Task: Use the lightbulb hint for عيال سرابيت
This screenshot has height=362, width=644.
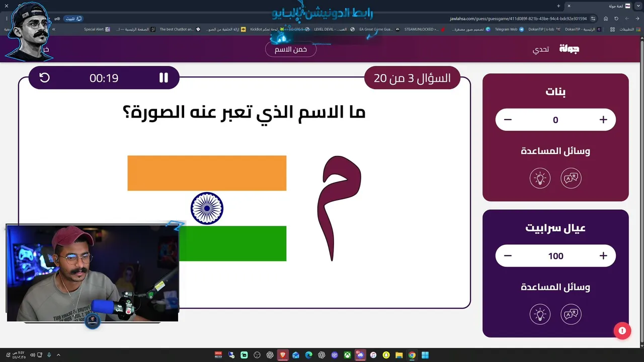Action: coord(540,314)
